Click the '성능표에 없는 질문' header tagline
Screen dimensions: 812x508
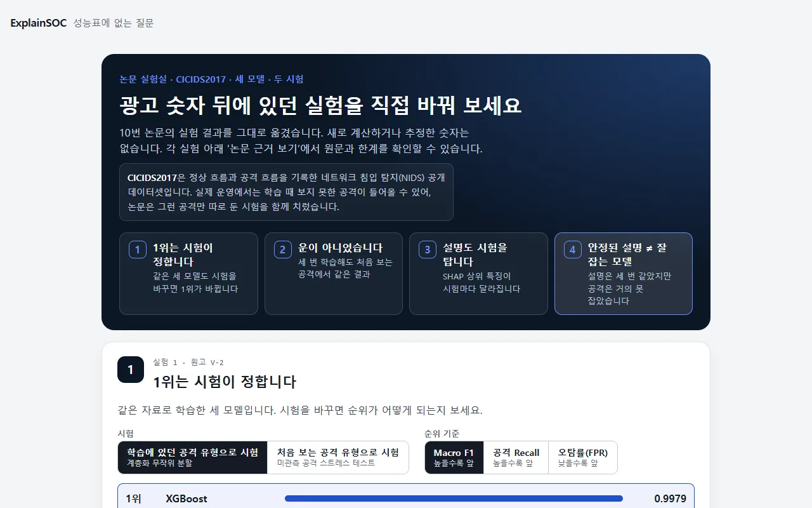(x=114, y=23)
